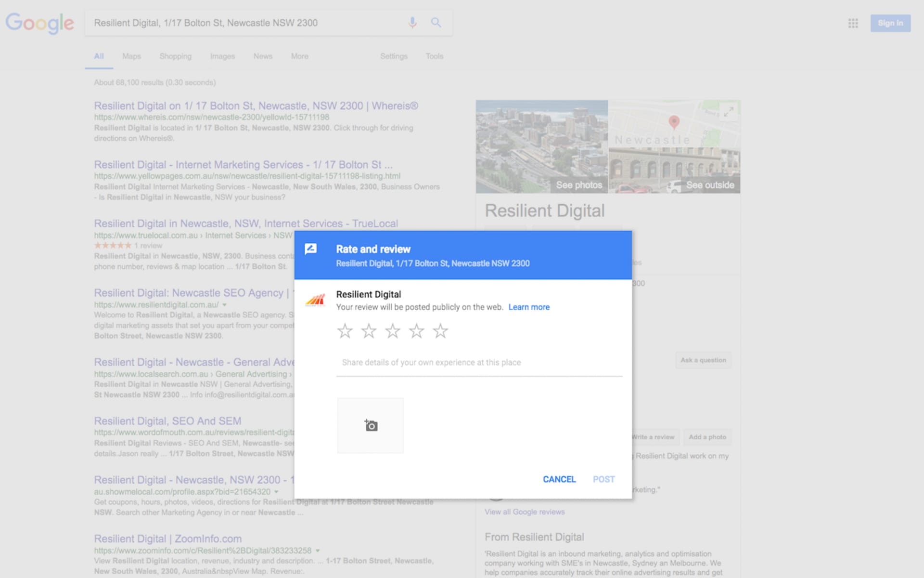Select the third rating star
The height and width of the screenshot is (578, 924).
click(393, 331)
